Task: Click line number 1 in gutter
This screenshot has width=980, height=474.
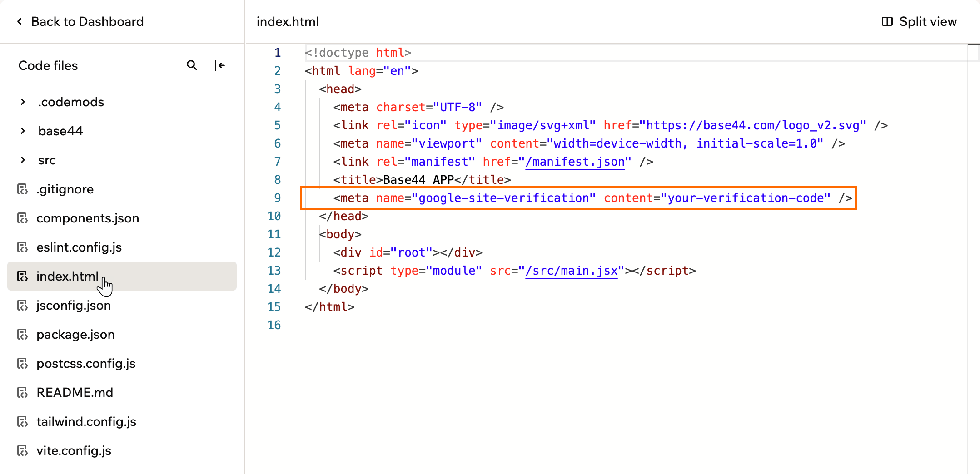Action: coord(277,53)
